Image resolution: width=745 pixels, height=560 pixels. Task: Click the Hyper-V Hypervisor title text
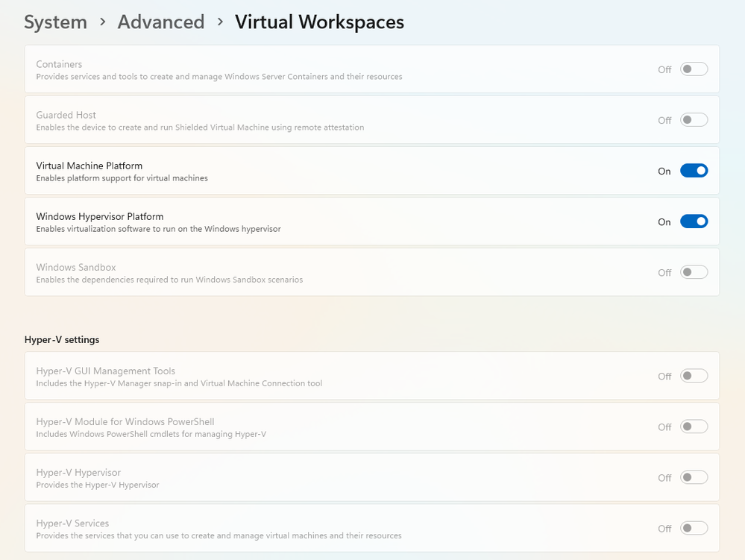[x=78, y=473]
